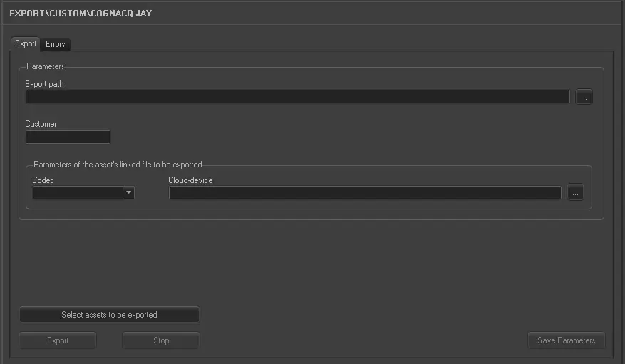Expand the Codec dropdown arrow

coord(128,192)
